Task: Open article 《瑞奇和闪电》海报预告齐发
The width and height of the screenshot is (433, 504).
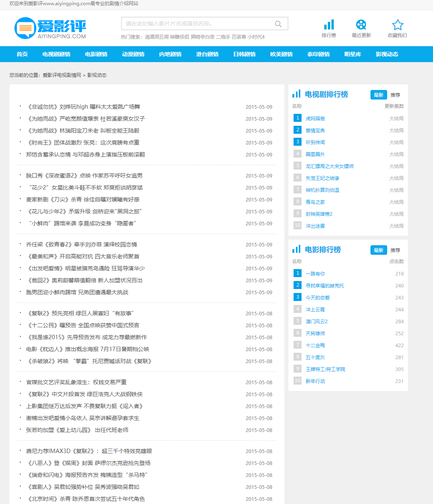Action: (x=87, y=475)
